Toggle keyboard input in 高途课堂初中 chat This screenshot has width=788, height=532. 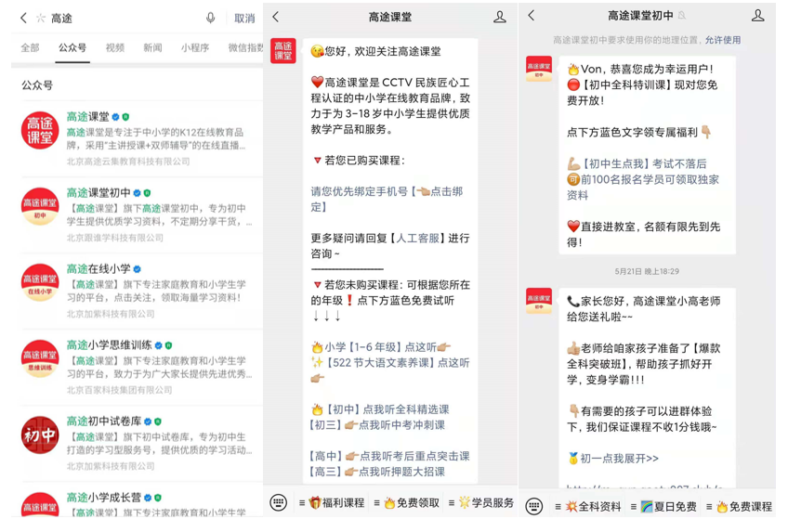533,506
